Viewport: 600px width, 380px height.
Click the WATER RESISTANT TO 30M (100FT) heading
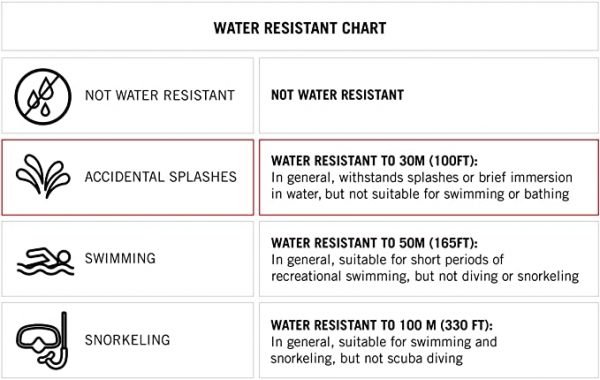[x=375, y=161]
